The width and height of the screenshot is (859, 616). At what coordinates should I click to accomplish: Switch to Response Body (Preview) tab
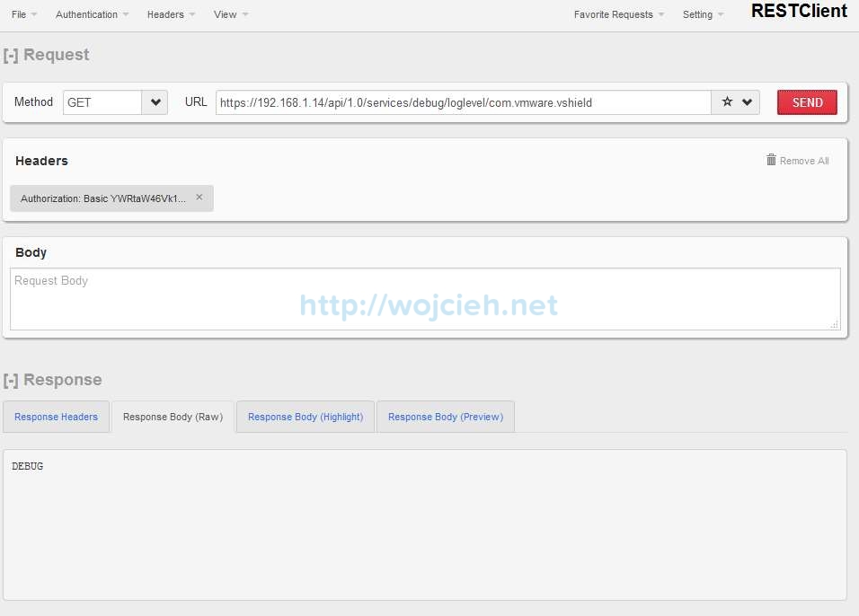tap(446, 417)
